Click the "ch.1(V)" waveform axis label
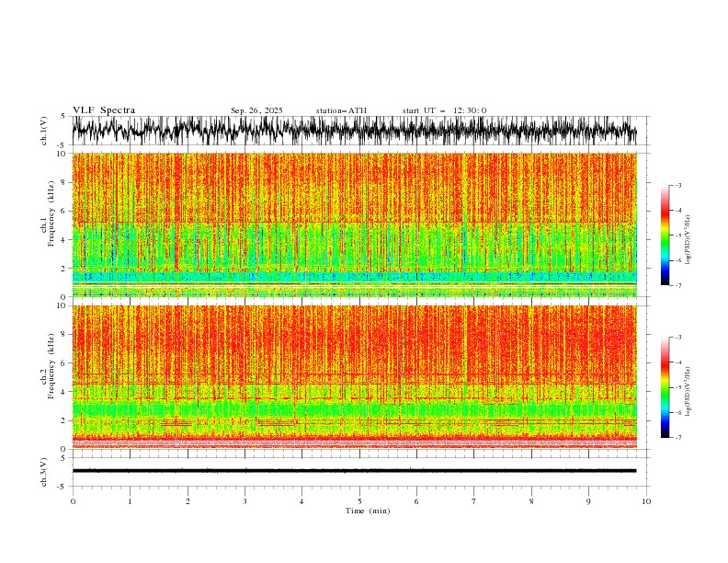 44,131
